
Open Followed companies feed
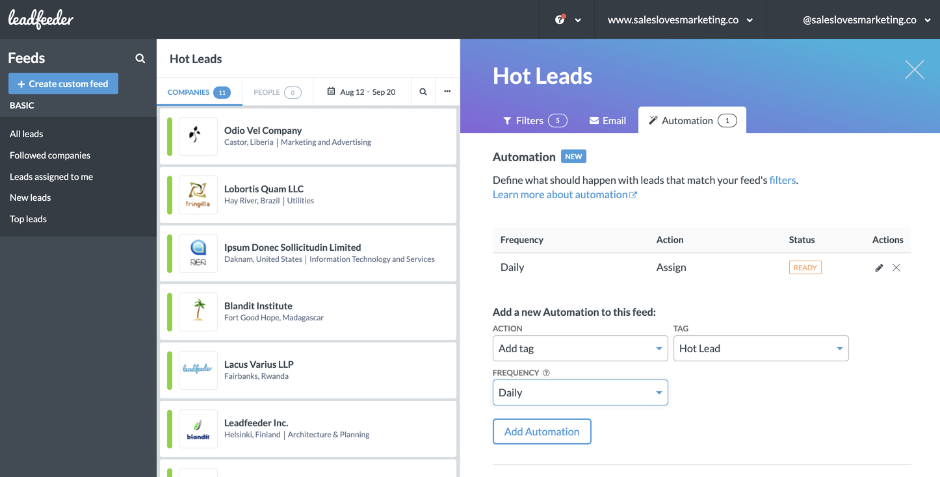pos(50,155)
